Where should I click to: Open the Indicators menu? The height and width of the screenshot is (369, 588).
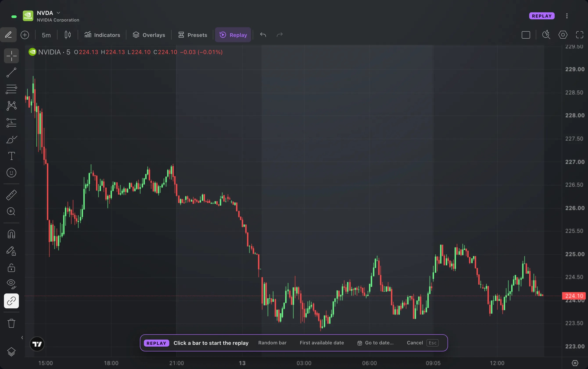[x=102, y=35]
